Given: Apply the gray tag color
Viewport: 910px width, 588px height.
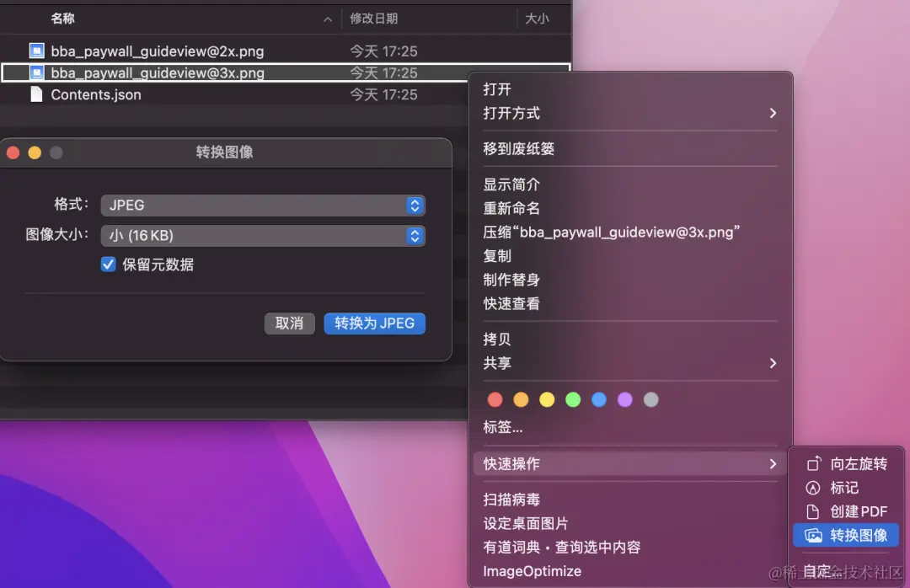Looking at the screenshot, I should coord(651,399).
